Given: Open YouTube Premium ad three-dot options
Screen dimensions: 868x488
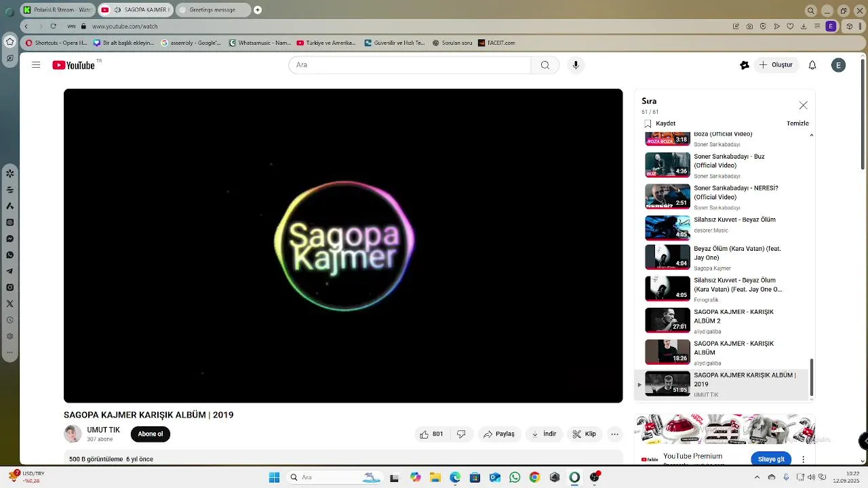Looking at the screenshot, I should click(804, 459).
